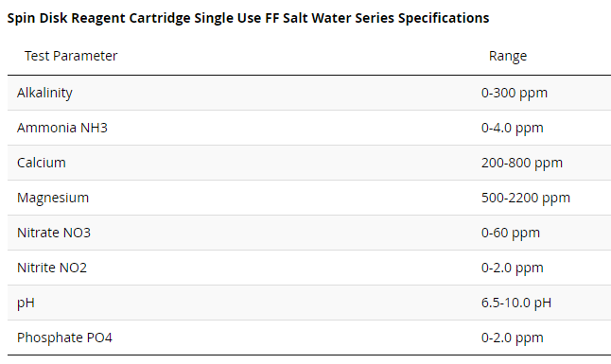The image size is (611, 364).
Task: Click the Spin Disk Reagent Cartridge specifications heading
Action: click(x=248, y=18)
